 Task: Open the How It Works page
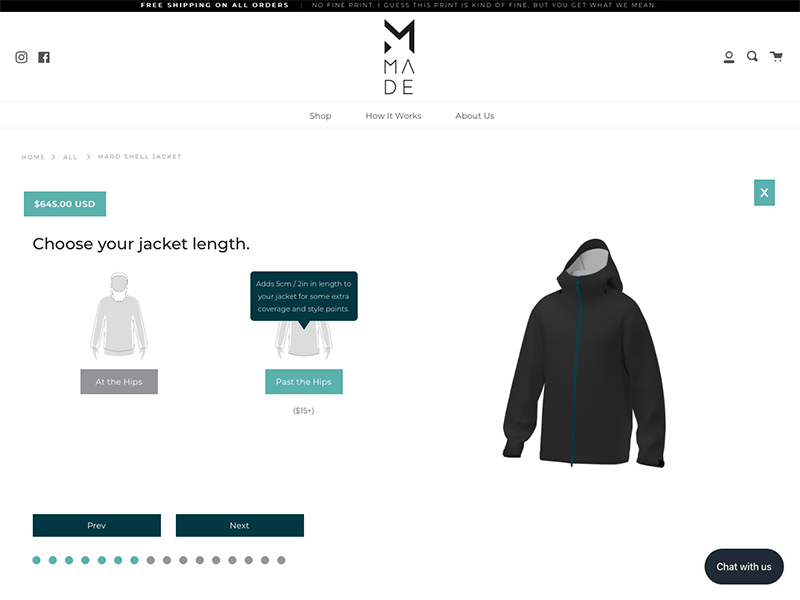pyautogui.click(x=393, y=116)
